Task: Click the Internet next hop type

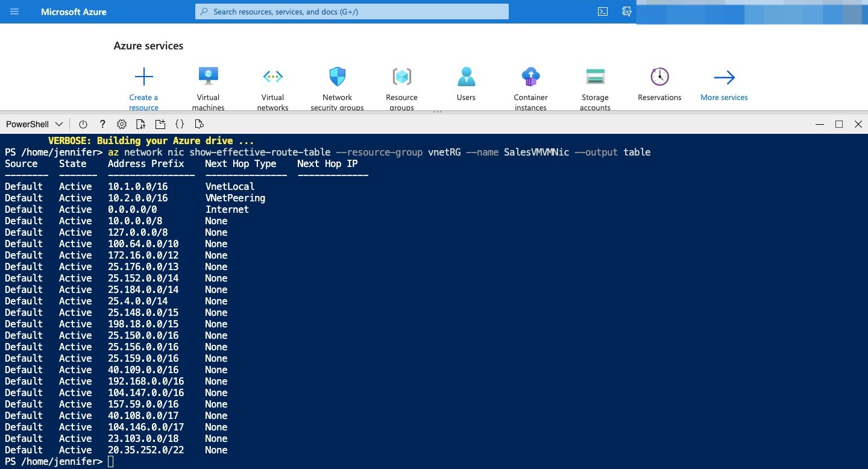Action: (x=227, y=210)
